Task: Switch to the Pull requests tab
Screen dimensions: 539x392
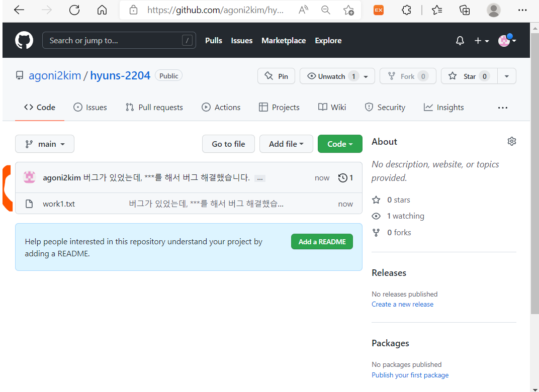Action: (154, 107)
